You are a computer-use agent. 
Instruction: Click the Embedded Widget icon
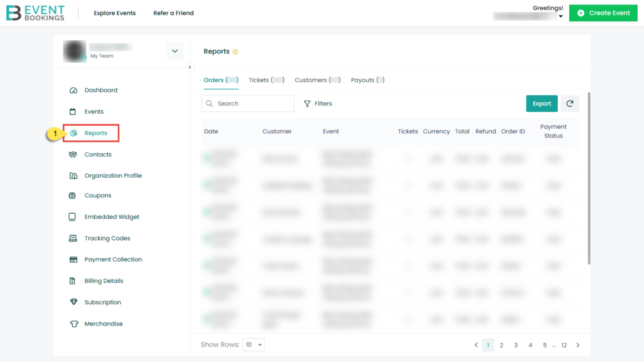(72, 217)
